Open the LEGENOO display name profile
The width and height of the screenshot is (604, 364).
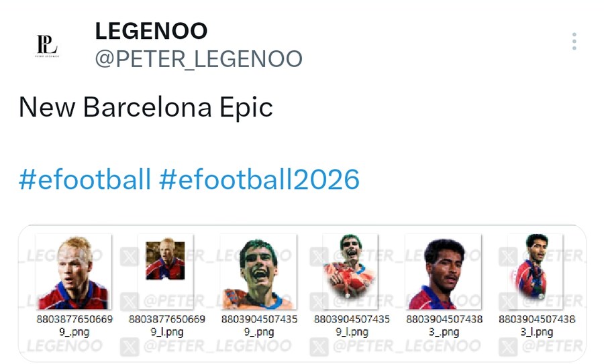pos(151,30)
